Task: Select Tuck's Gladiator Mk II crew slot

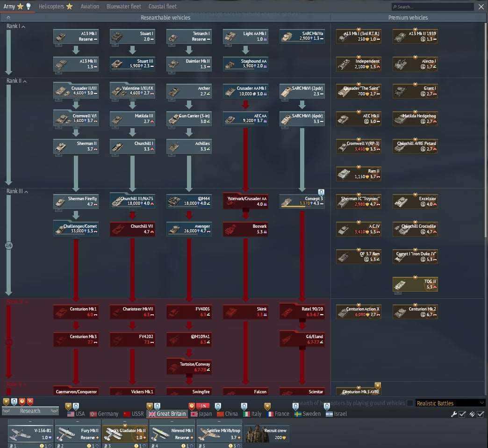Action: (125, 434)
